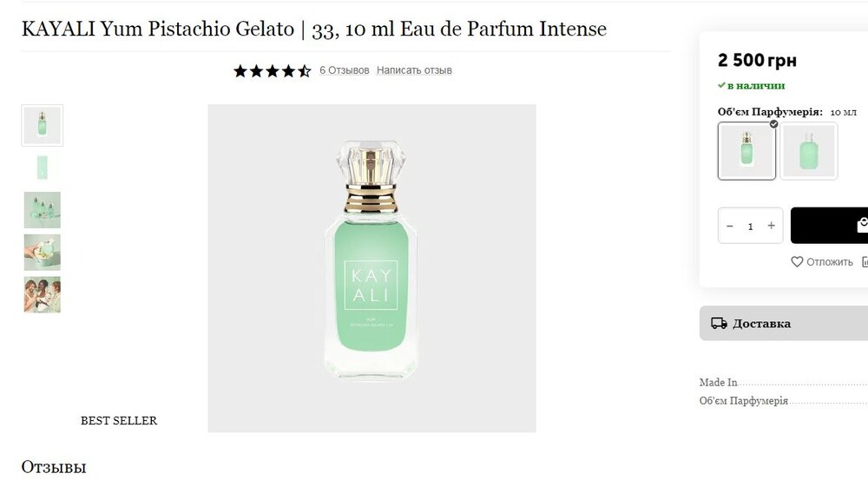Viewport: 868px width, 480px height.
Task: Select the 10 ml bottle volume option
Action: [x=746, y=151]
